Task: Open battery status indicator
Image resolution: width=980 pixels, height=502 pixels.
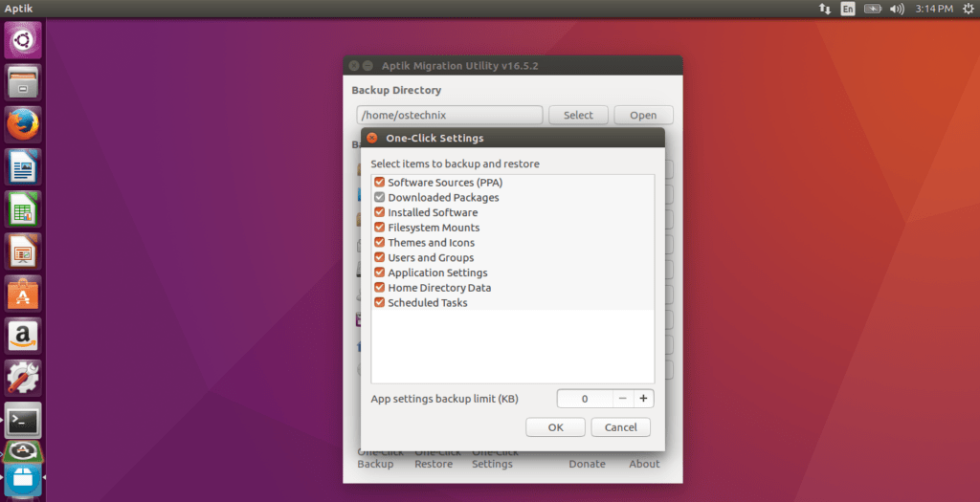Action: tap(873, 9)
